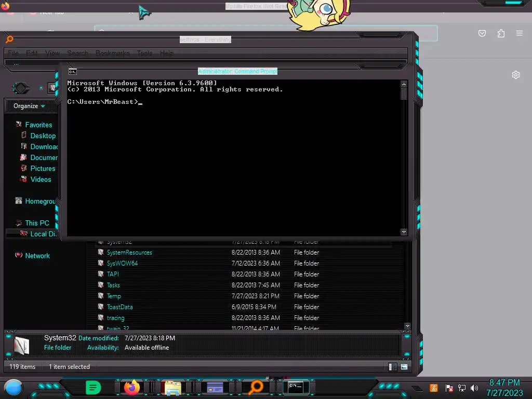Click the Videos folder icon
This screenshot has width=532, height=399.
[x=23, y=179]
